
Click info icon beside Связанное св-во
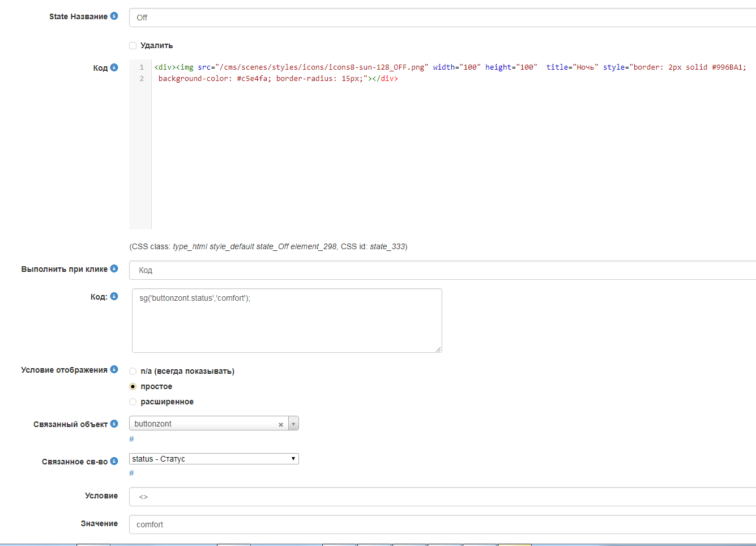pyautogui.click(x=114, y=461)
